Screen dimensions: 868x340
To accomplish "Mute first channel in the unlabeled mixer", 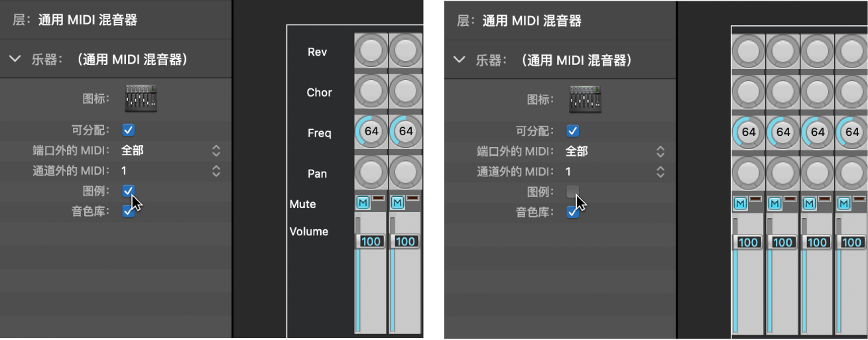I will coord(739,203).
